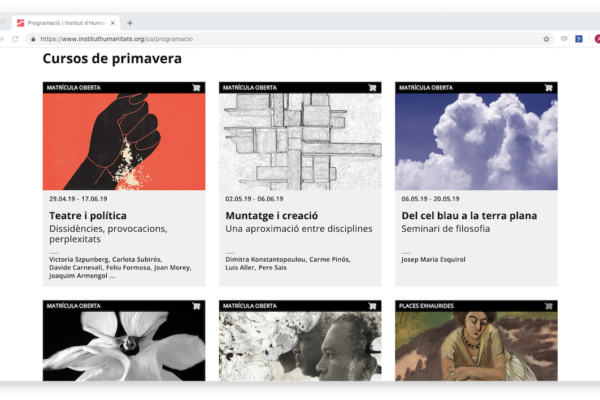Click the architectural sketch course image

click(300, 142)
